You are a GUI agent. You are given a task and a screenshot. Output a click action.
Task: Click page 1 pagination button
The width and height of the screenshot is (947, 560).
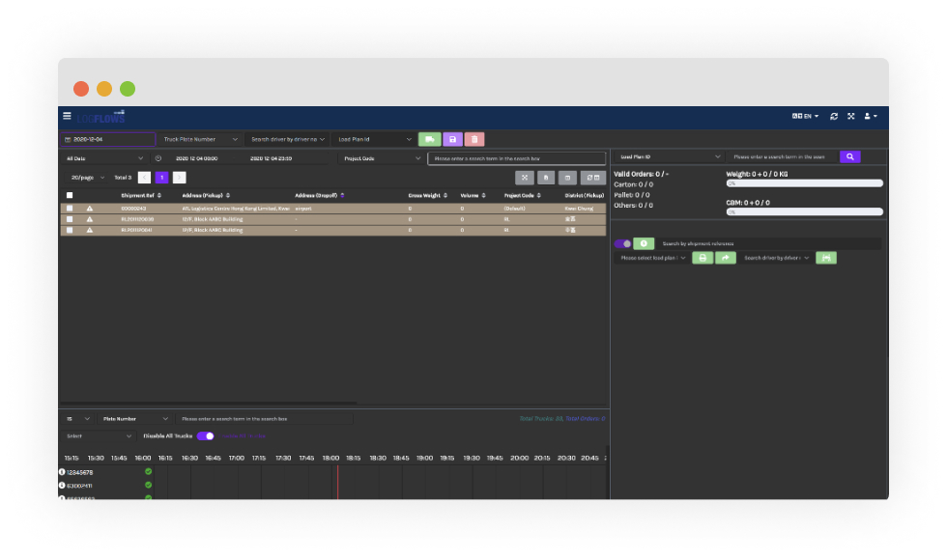[161, 178]
